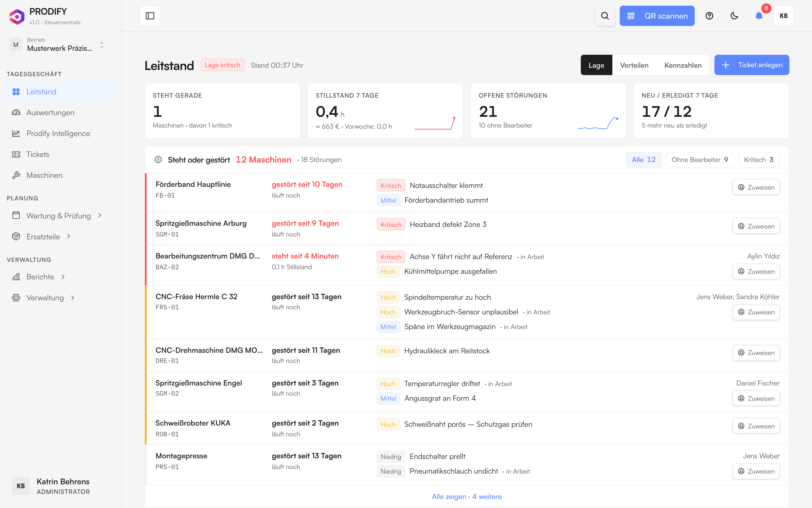812x508 pixels.
Task: Click the Wartung & Prüfung calendar icon
Action: click(x=16, y=215)
